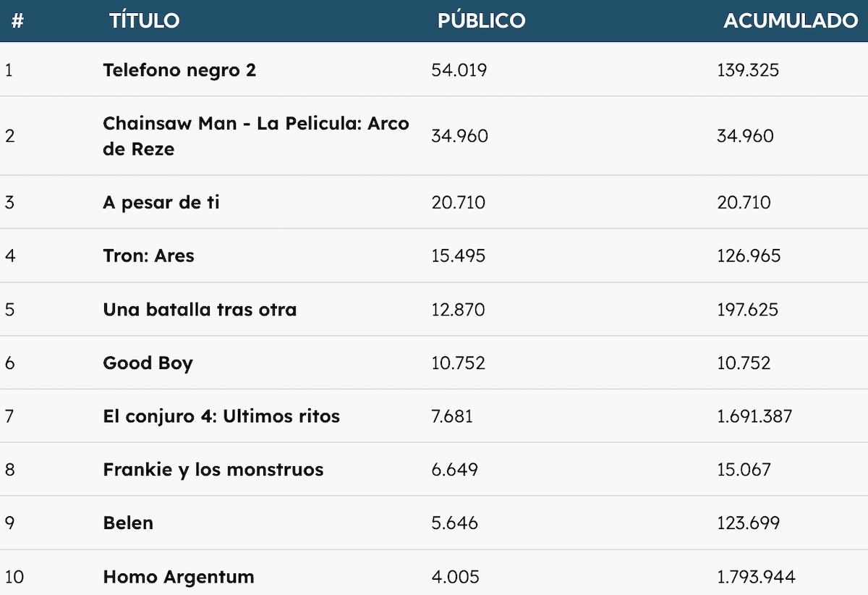The width and height of the screenshot is (868, 595).
Task: Select the Good Boy title
Action: click(x=148, y=363)
